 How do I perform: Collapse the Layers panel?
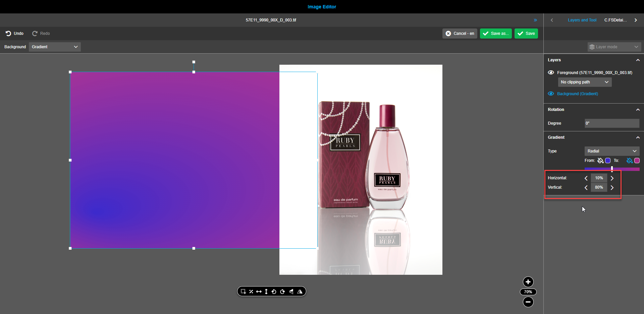pos(638,60)
